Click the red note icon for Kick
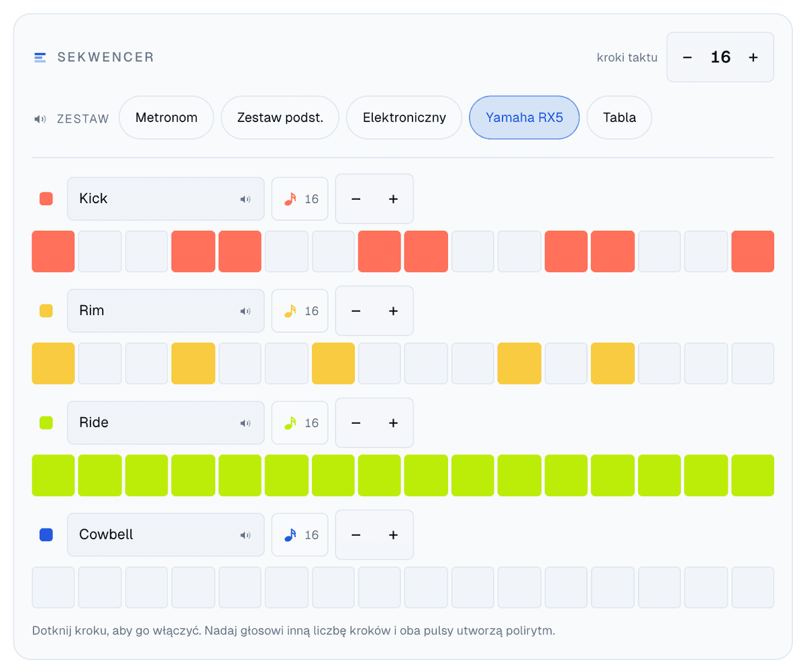 pyautogui.click(x=290, y=199)
